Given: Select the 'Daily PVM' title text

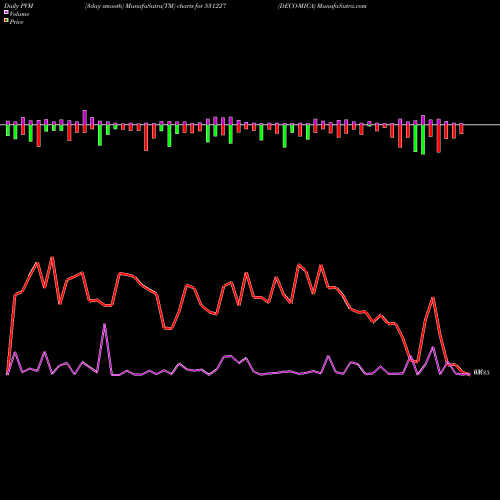Looking at the screenshot, I should (x=19, y=6).
